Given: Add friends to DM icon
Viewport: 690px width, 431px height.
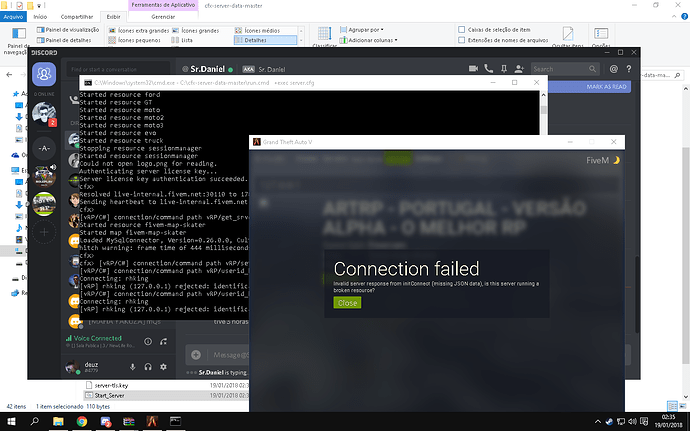Looking at the screenshot, I should pyautogui.click(x=519, y=69).
